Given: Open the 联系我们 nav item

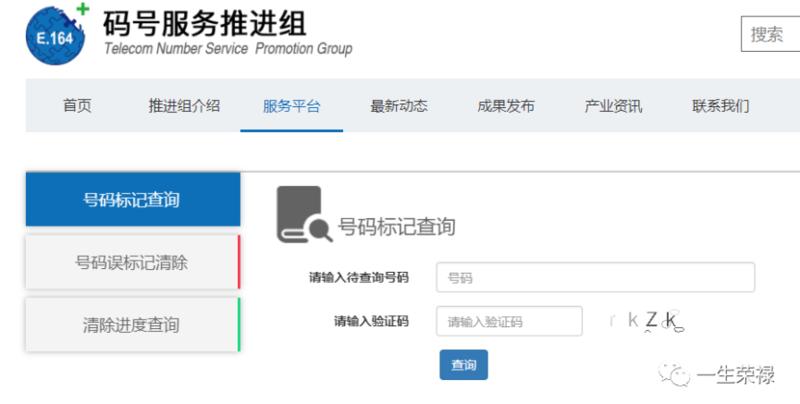Looking at the screenshot, I should (x=720, y=106).
